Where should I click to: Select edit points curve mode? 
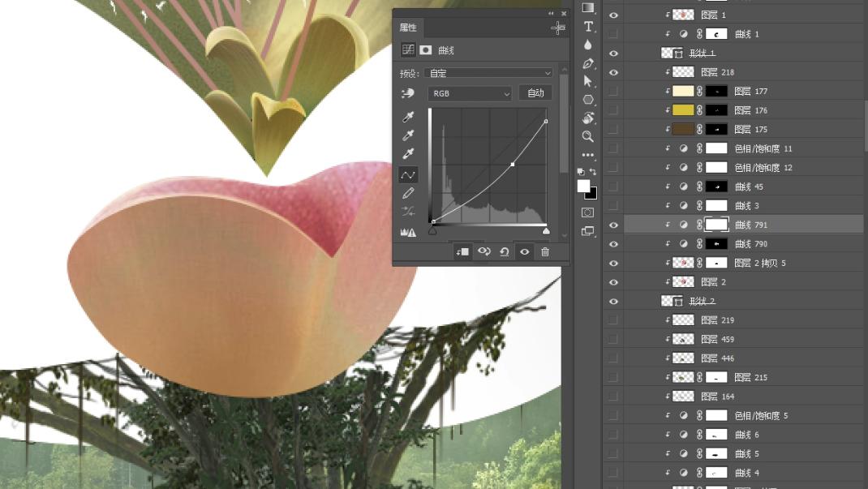[x=408, y=175]
